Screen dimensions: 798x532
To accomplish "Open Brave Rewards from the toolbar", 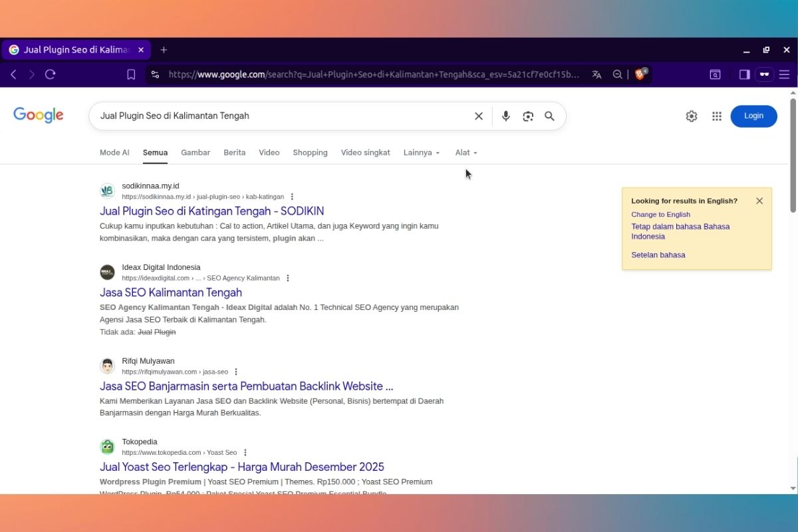I will [x=639, y=74].
